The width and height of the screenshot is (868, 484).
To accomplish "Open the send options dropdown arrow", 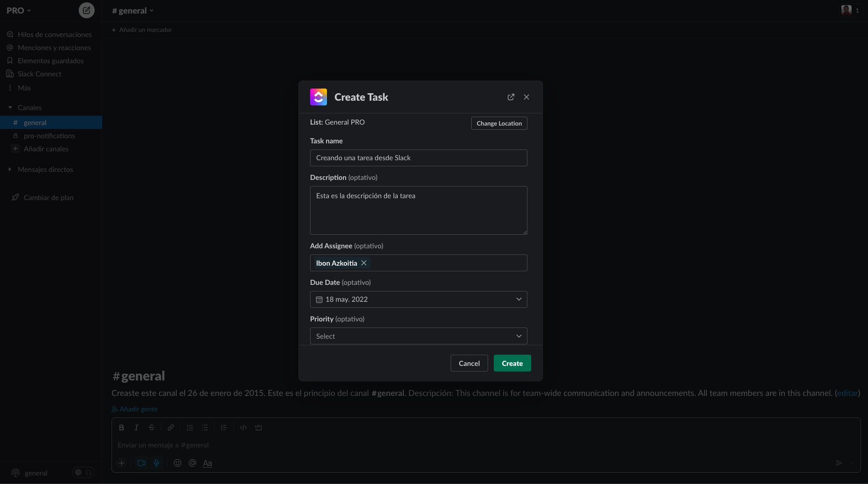I will point(853,463).
